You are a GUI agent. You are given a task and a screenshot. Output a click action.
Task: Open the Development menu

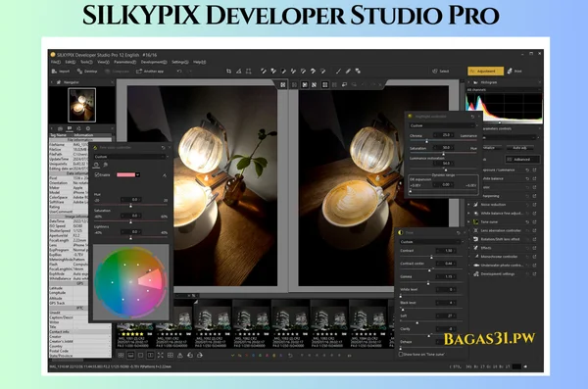pos(154,62)
